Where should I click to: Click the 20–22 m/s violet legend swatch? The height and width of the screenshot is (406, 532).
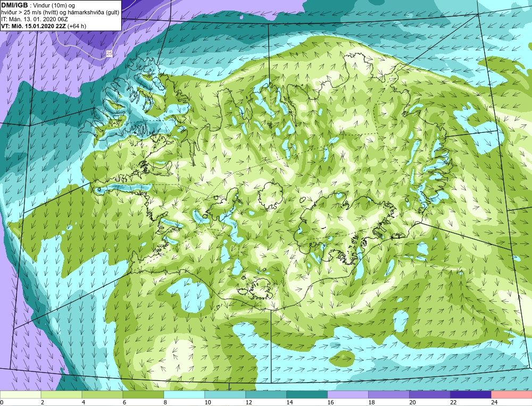pyautogui.click(x=429, y=395)
